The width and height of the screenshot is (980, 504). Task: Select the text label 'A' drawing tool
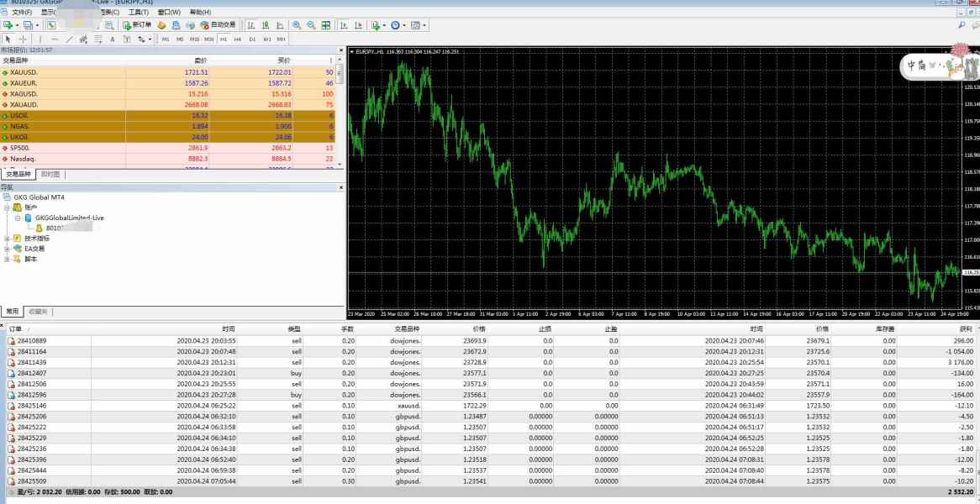tap(111, 39)
